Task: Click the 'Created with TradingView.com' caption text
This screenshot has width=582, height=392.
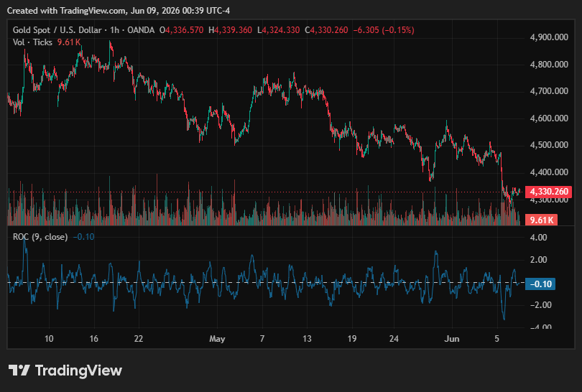Action: pyautogui.click(x=66, y=11)
